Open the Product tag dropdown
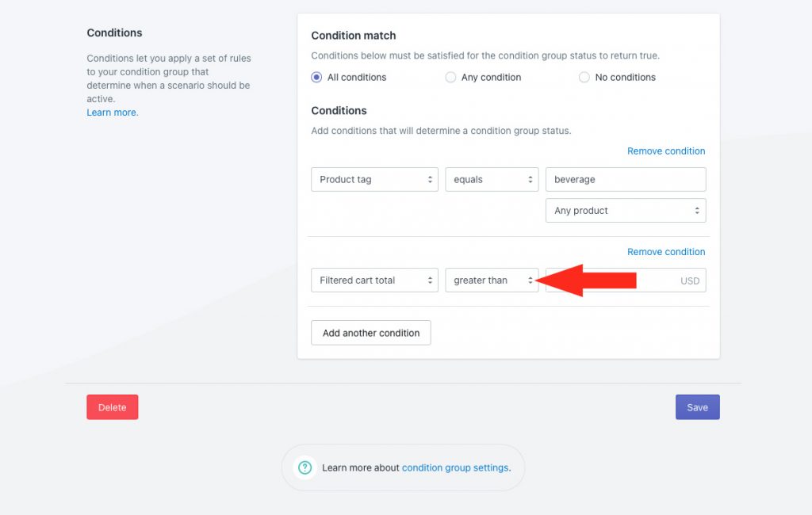The image size is (812, 515). pos(374,179)
